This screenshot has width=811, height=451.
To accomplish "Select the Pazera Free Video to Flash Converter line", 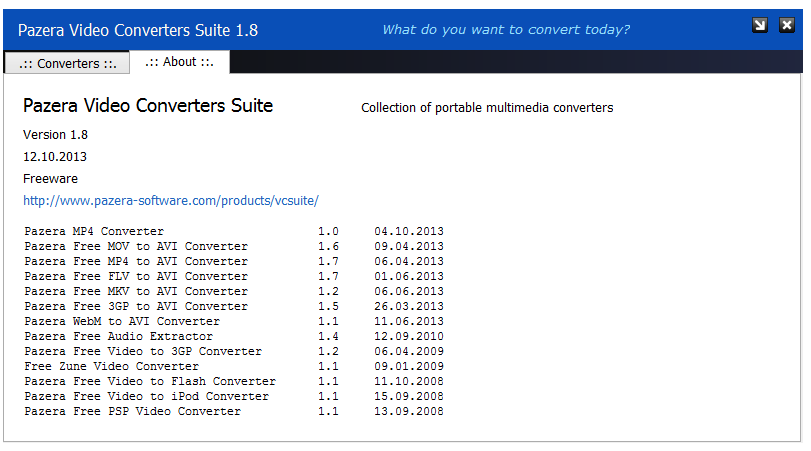I will tap(150, 382).
